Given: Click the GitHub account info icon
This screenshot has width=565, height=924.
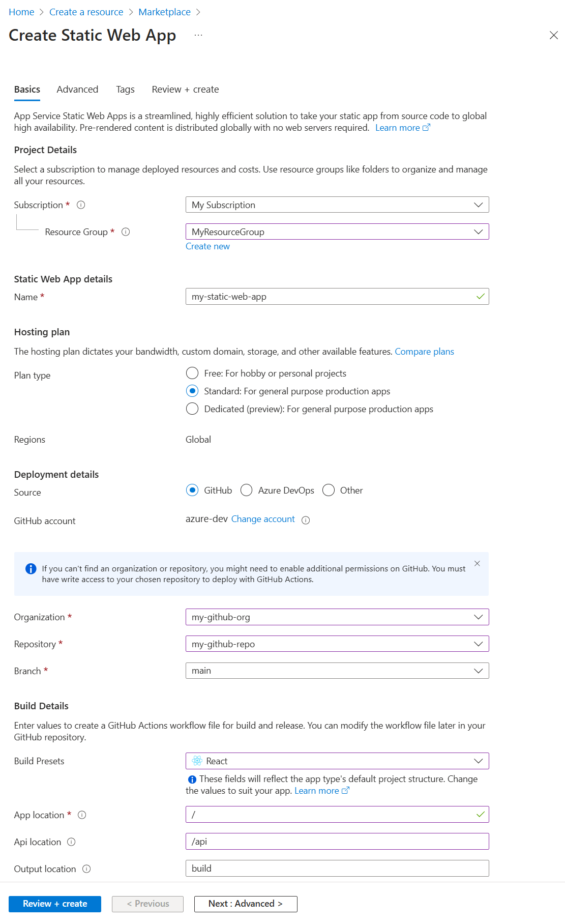Looking at the screenshot, I should 306,520.
